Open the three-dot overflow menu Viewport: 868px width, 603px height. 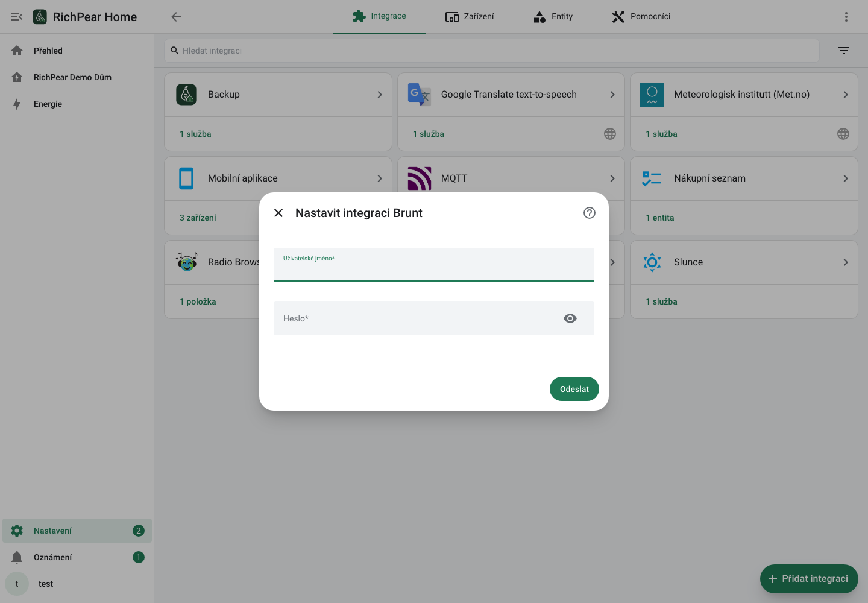[x=846, y=17]
